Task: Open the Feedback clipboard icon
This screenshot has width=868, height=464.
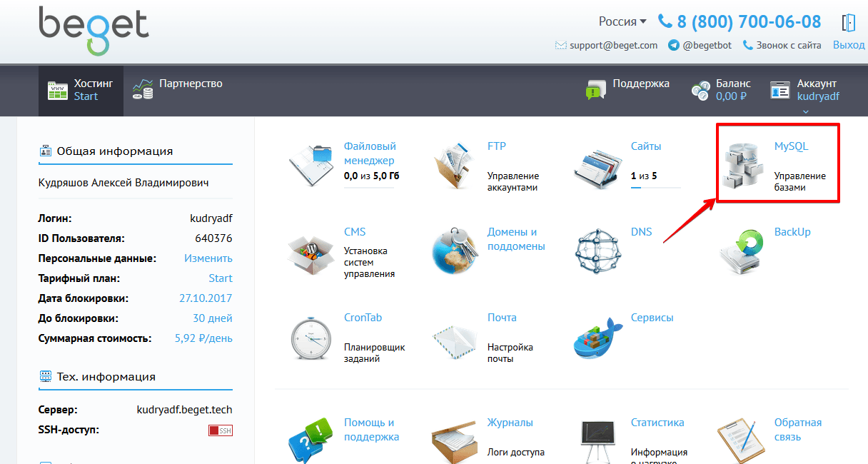Action: coord(742,440)
